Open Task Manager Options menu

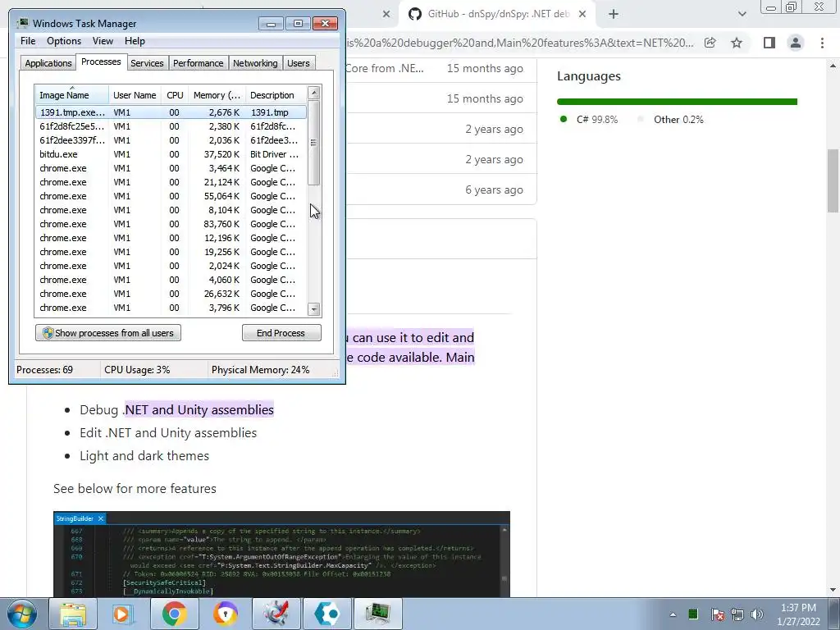pos(64,41)
